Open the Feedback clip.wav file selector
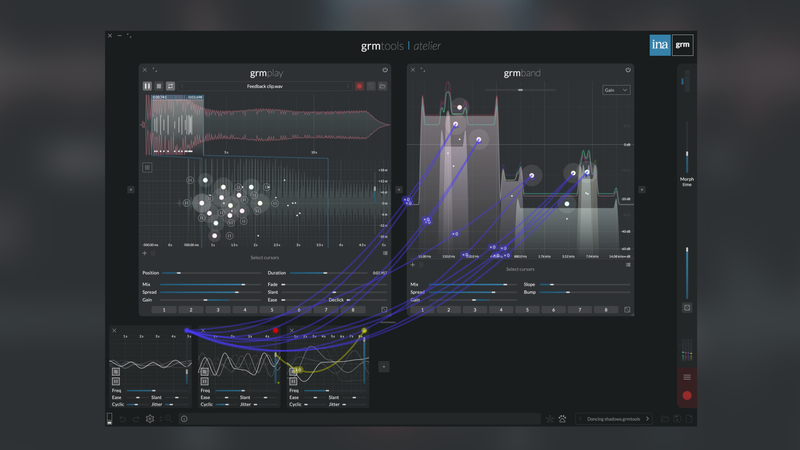800x450 pixels. 265,87
